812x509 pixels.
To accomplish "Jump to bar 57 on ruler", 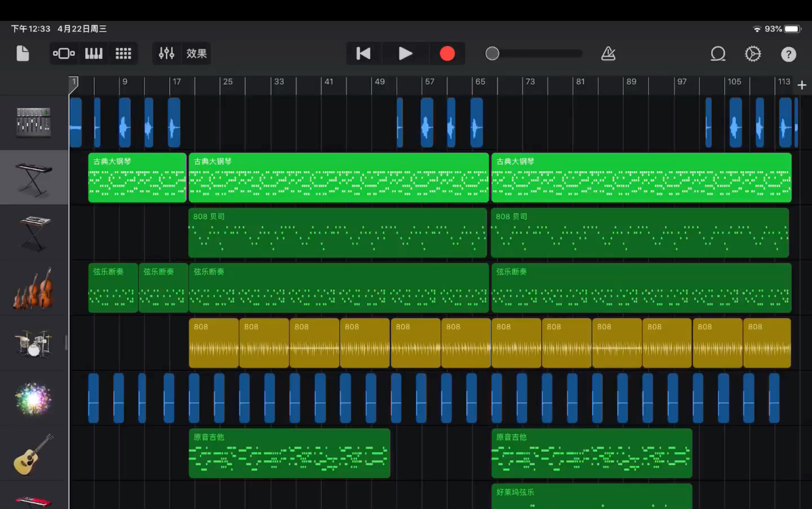I will point(430,82).
